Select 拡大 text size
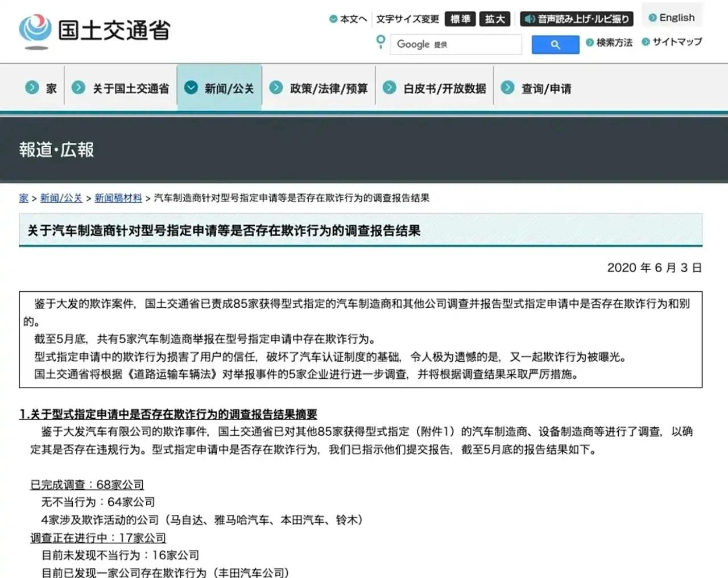Image resolution: width=728 pixels, height=578 pixels. tap(495, 19)
